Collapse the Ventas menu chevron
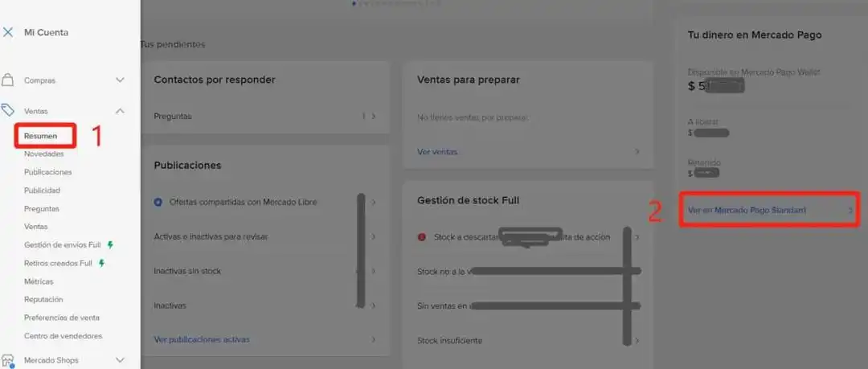 [x=120, y=111]
